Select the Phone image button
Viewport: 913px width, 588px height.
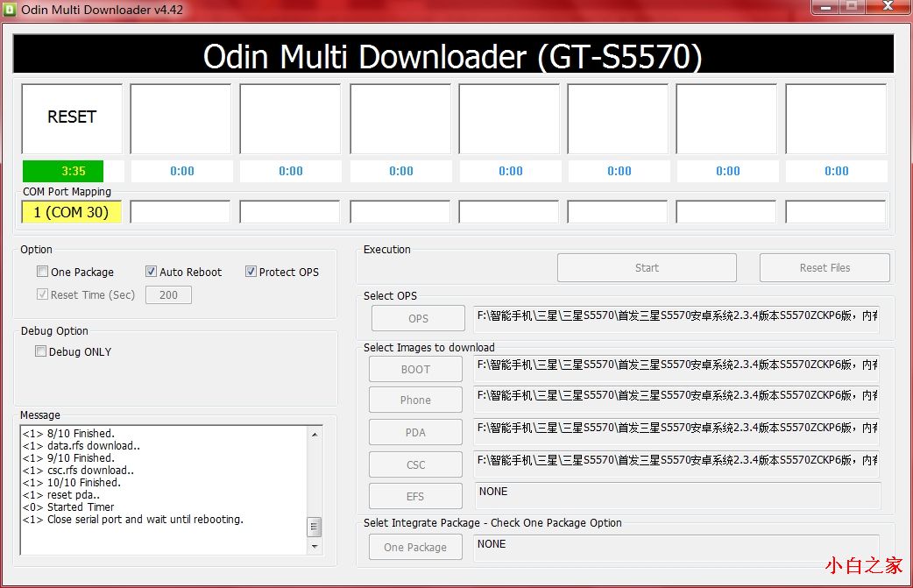[415, 400]
